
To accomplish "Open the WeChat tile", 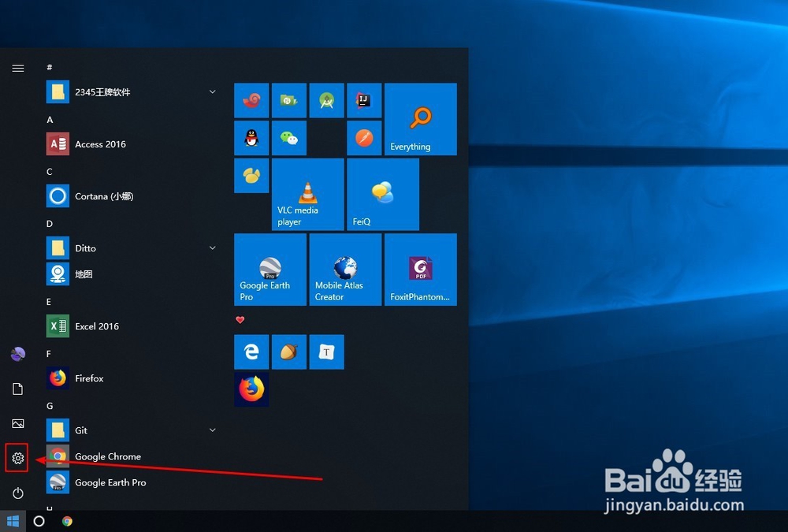I will click(x=289, y=138).
